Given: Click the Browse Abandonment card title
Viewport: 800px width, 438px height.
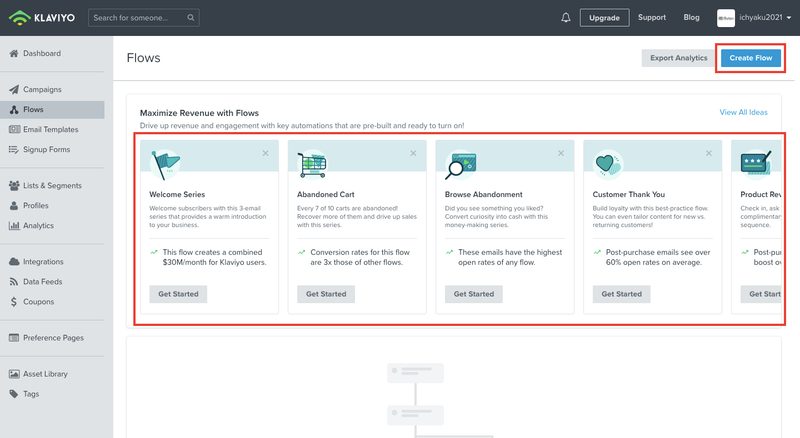Looking at the screenshot, I should pos(484,194).
